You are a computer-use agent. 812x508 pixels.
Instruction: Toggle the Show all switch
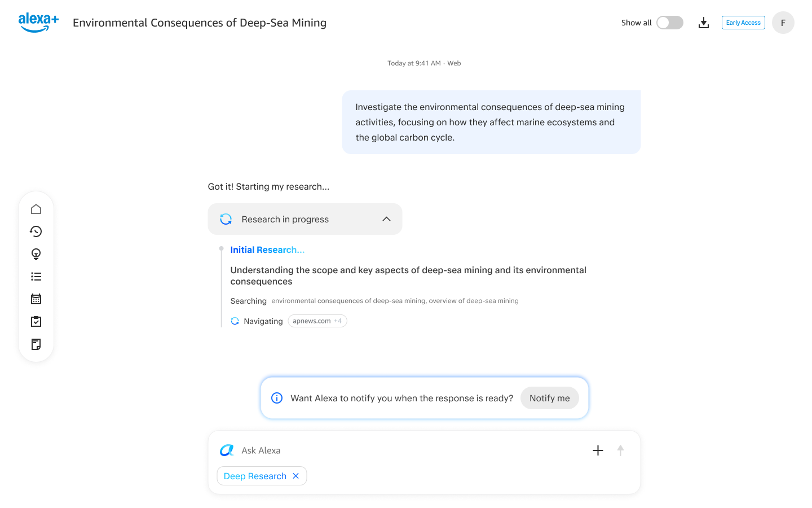(670, 23)
